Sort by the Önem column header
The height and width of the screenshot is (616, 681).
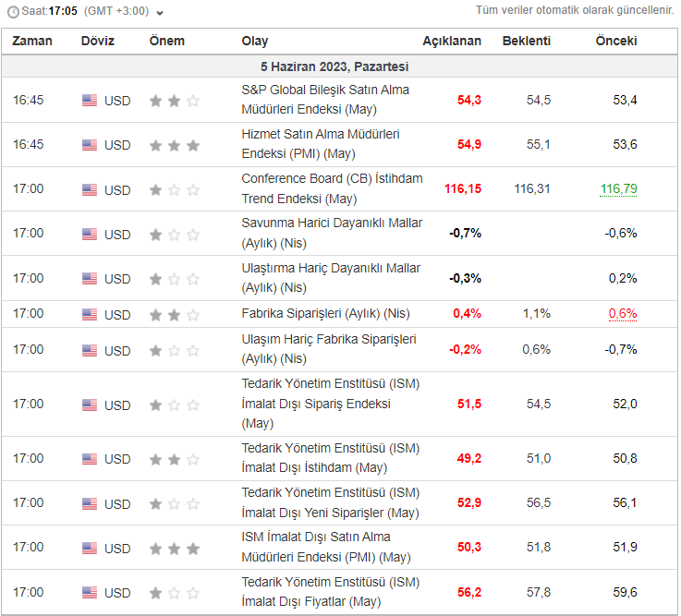[166, 42]
